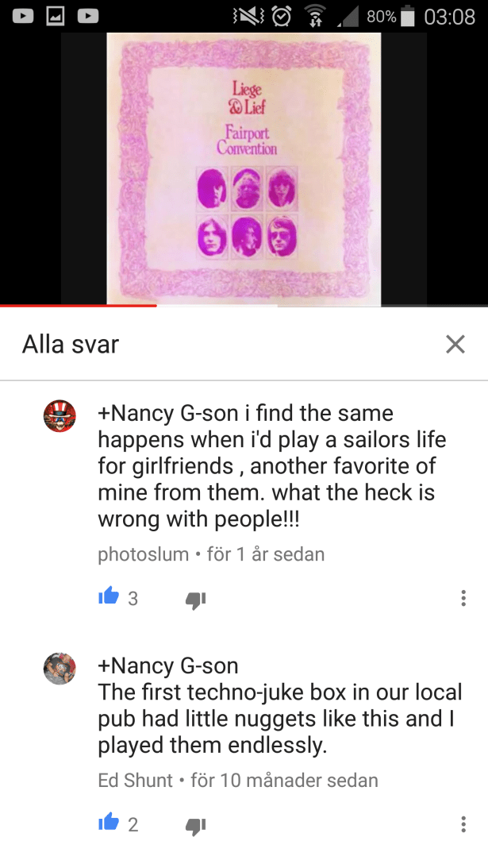Viewport: 488px width, 868px height.
Task: Open the photoslum username link
Action: click(x=144, y=554)
